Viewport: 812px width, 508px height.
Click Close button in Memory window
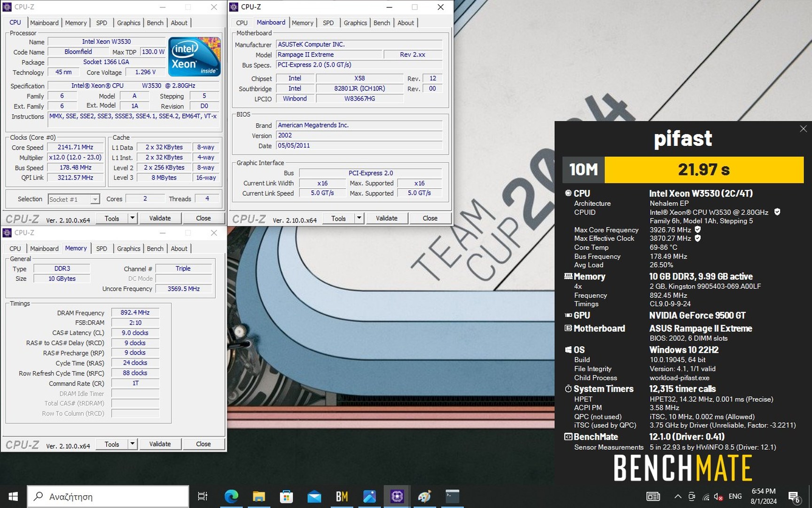pos(203,444)
